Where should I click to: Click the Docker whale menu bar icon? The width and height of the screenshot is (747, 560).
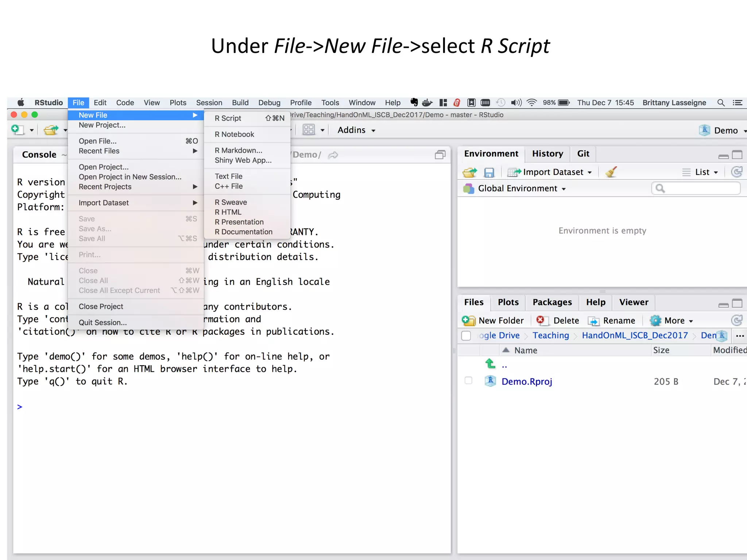427,103
